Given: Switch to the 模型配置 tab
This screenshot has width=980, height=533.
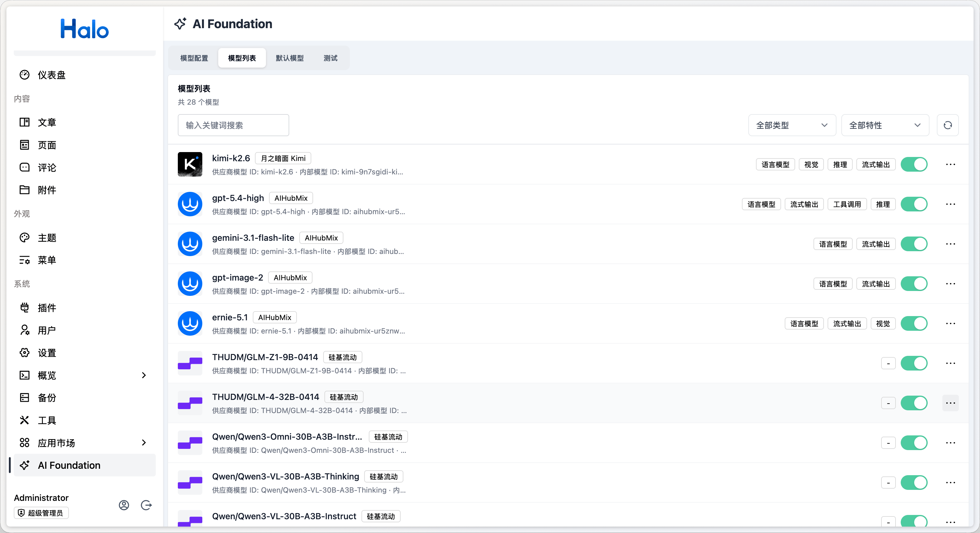Looking at the screenshot, I should pyautogui.click(x=194, y=58).
